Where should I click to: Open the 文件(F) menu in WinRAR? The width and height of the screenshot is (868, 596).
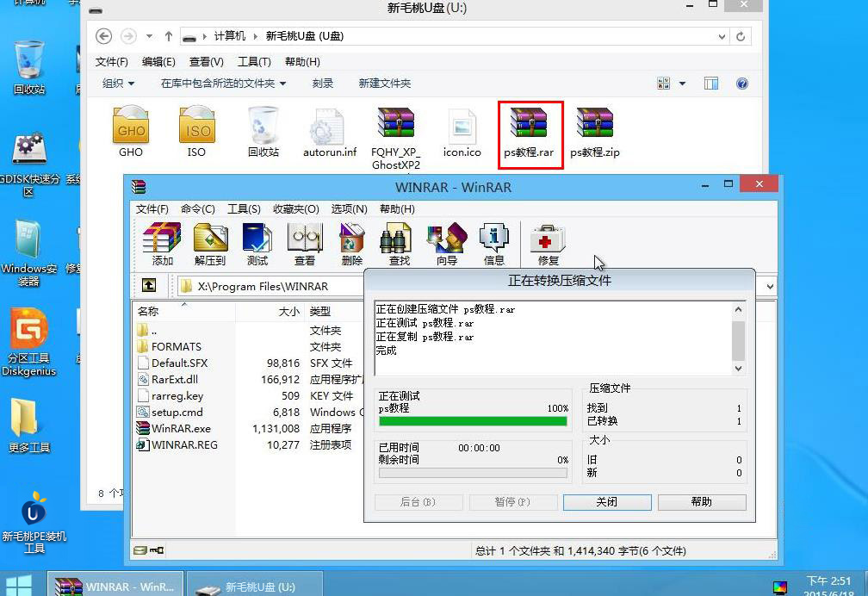pyautogui.click(x=152, y=208)
